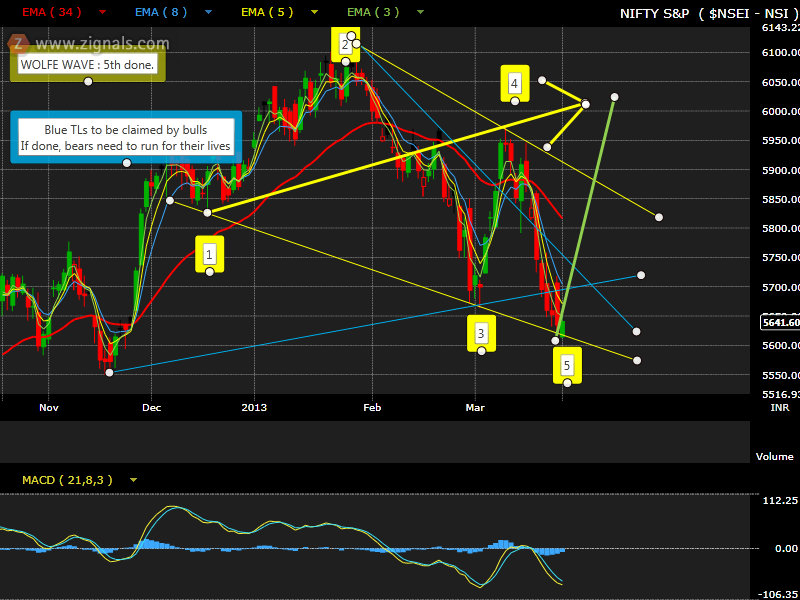This screenshot has width=800, height=600.
Task: Grab the handle beneath wave label 3
Action: (x=481, y=351)
